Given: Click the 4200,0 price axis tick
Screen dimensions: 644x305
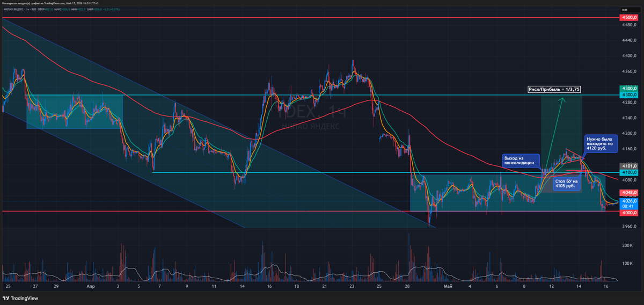Looking at the screenshot, I should coord(628,134).
